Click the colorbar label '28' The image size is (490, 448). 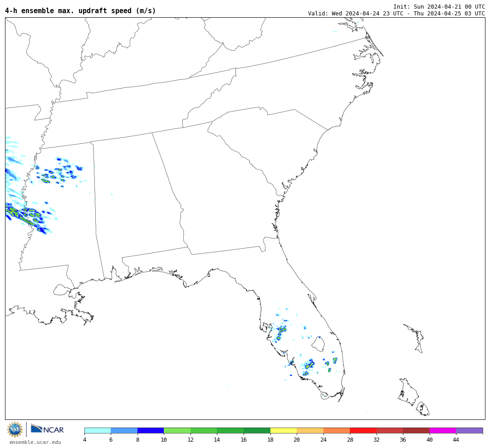point(350,439)
